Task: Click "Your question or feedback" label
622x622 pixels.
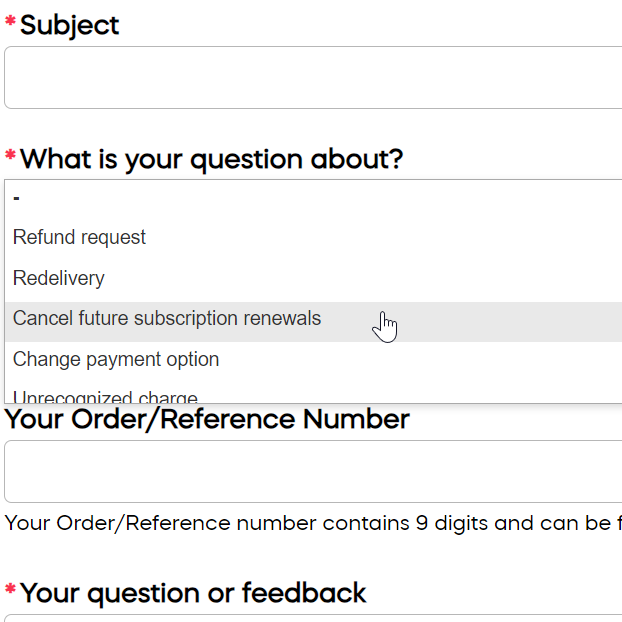Action: [193, 593]
